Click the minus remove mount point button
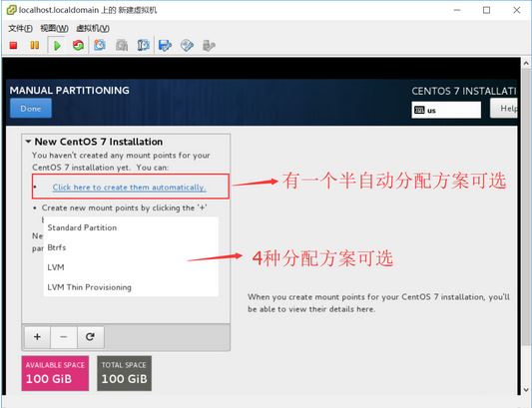Image resolution: width=532 pixels, height=408 pixels. (64, 337)
